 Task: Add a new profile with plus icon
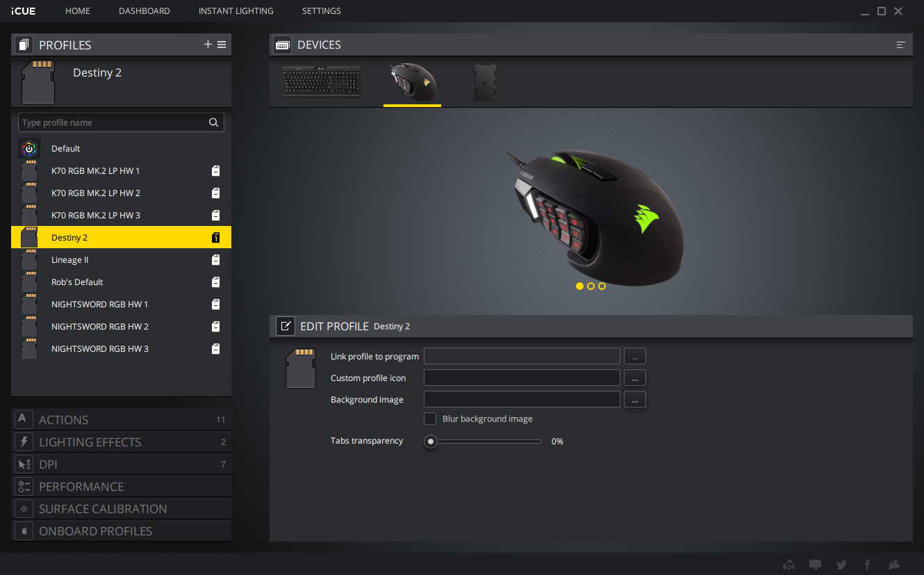click(208, 44)
